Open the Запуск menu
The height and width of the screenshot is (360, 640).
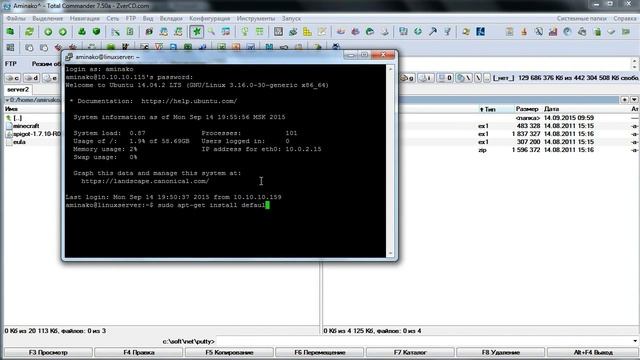tap(291, 18)
